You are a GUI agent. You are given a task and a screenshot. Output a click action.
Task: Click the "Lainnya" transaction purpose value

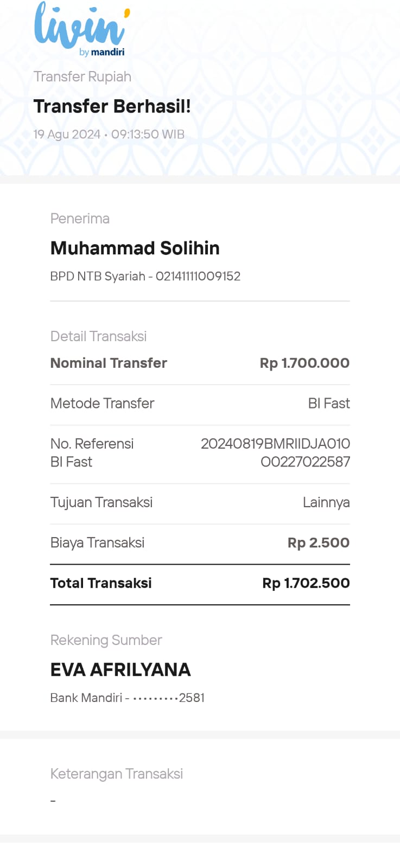326,502
